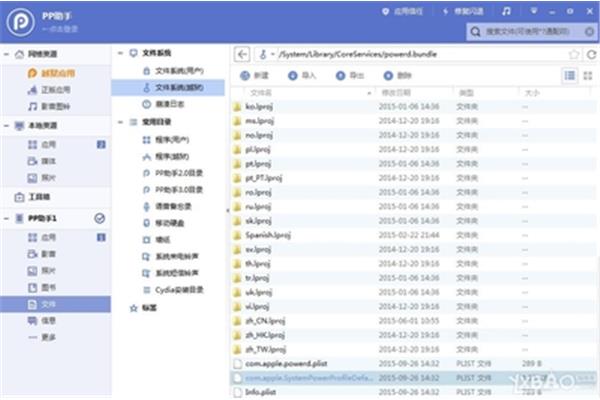This screenshot has width=600, height=400.
Task: Select the highlighted 文件 item in sidebar
Action: (55, 304)
